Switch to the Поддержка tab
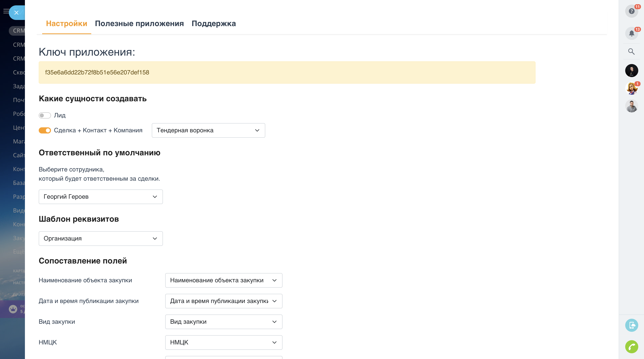Viewport: 644px width, 359px height. (x=214, y=24)
